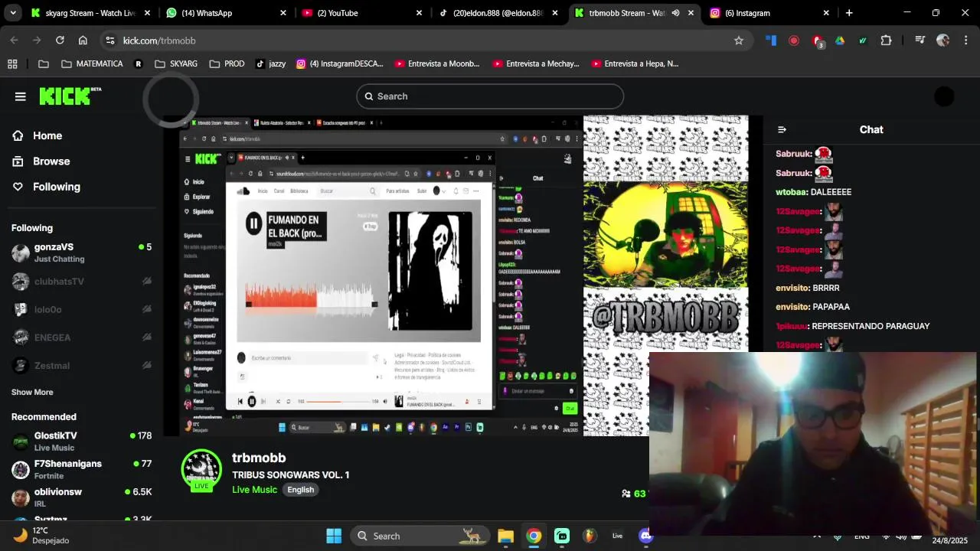Open the weather widget 12°C Despejado
This screenshot has width=980, height=551.
[x=42, y=535]
